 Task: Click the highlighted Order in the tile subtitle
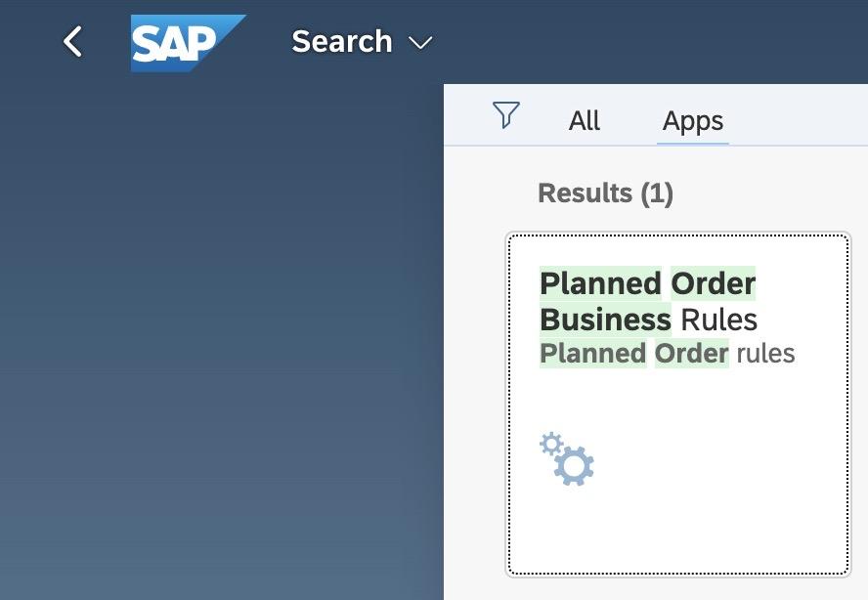tap(691, 353)
